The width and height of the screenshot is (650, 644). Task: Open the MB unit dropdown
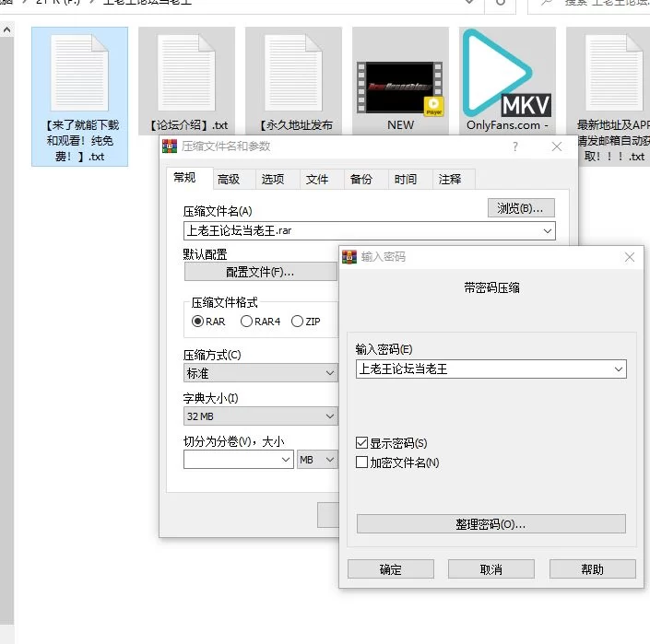click(x=317, y=460)
